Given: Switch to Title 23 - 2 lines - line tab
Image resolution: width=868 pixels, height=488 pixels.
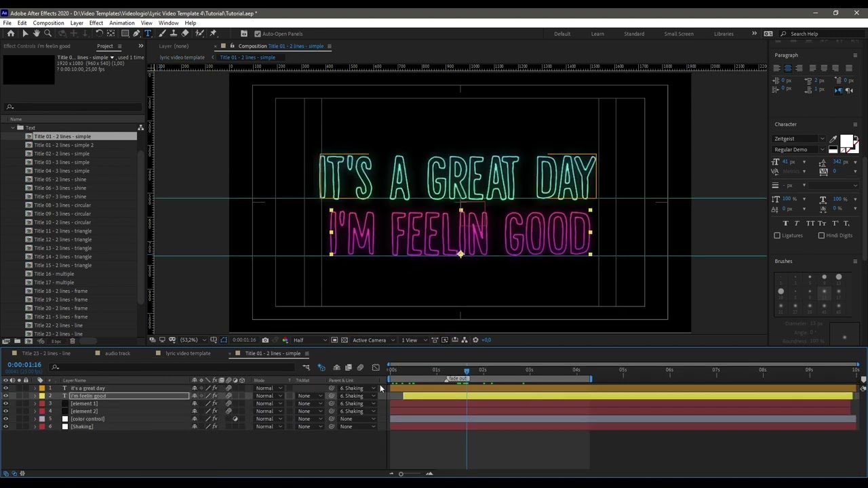Looking at the screenshot, I should [46, 353].
